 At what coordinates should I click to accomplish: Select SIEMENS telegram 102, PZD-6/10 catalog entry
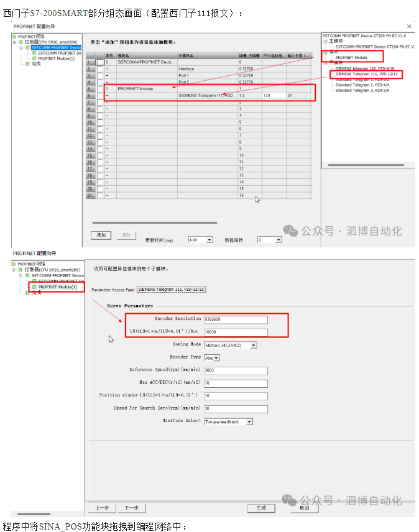(365, 68)
